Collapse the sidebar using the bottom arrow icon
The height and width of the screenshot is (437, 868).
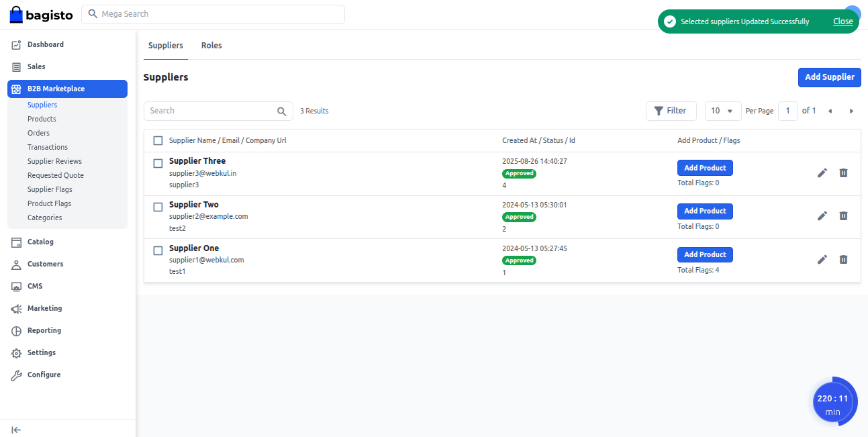(x=17, y=430)
